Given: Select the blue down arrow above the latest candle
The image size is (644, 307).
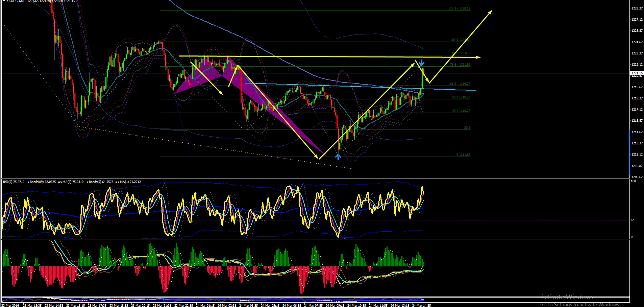Looking at the screenshot, I should [422, 63].
